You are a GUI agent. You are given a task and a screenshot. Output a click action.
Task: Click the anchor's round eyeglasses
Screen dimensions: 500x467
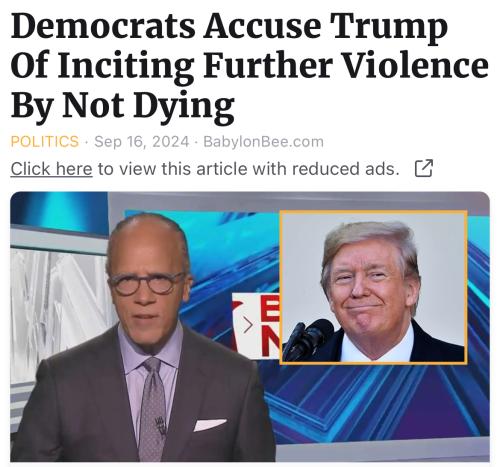(147, 283)
